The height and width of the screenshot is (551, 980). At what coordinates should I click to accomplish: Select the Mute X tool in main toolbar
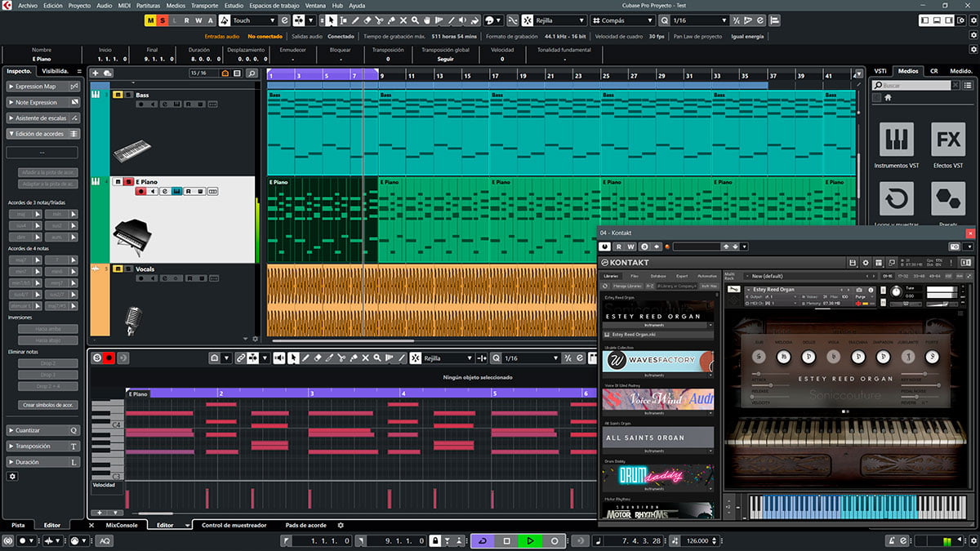click(403, 20)
